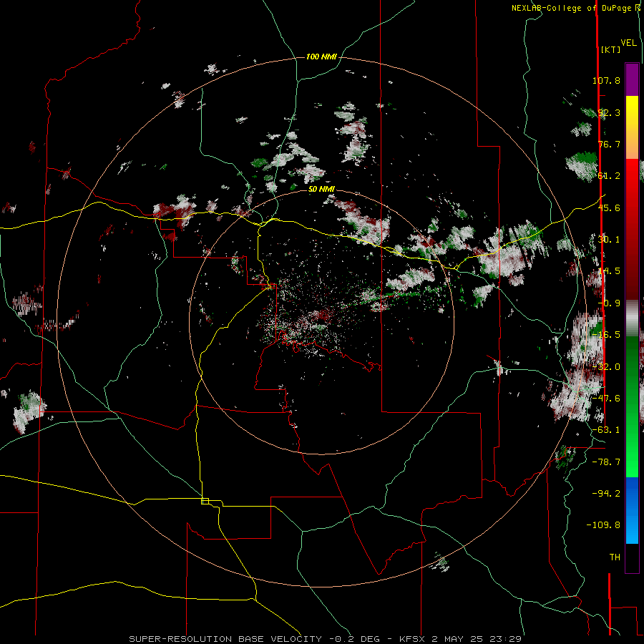The image size is (644, 644).
Task: Click the -16.5 velocity scale value
Action: point(606,335)
